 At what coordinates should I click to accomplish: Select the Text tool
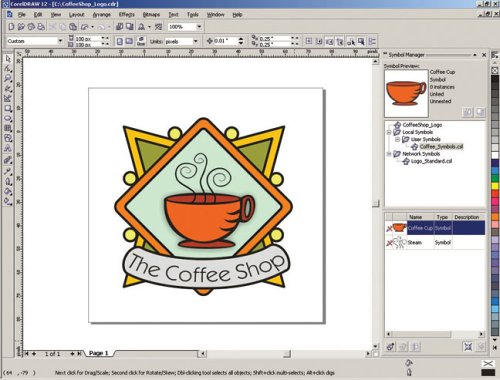[8, 149]
